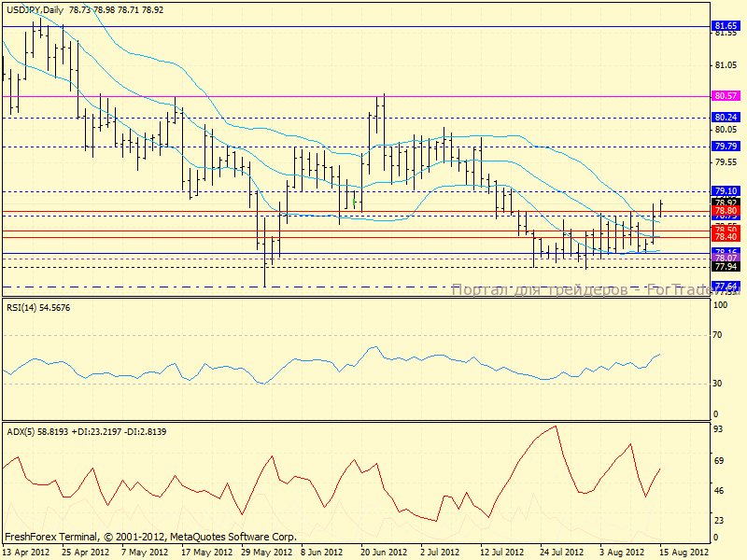This screenshot has width=747, height=560.
Task: Click the purple 78.07 price level tag
Action: (x=726, y=258)
